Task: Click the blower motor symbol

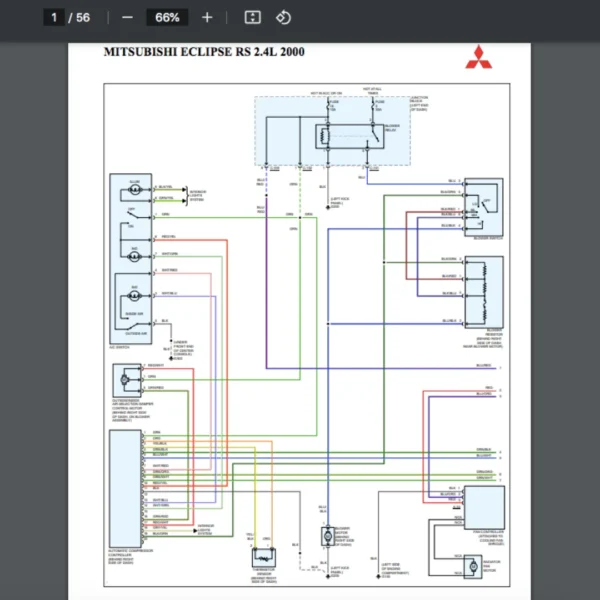Action: (x=327, y=536)
